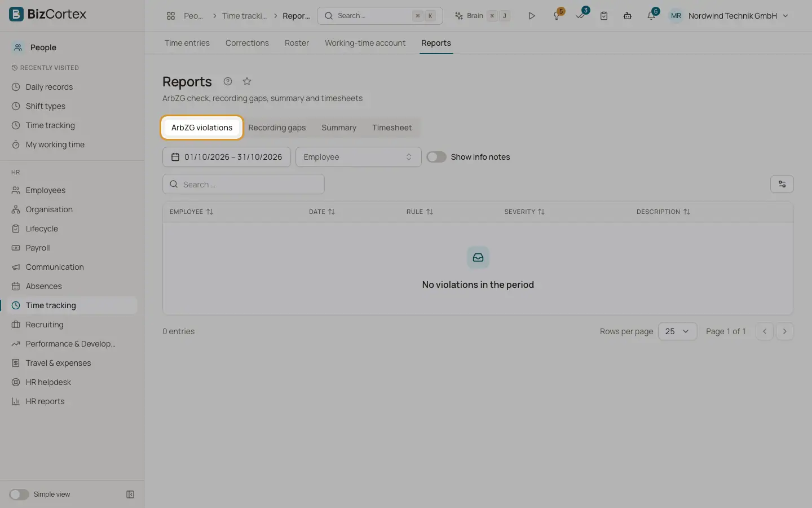Switch to the Summary tab
This screenshot has height=508, width=812.
point(339,128)
